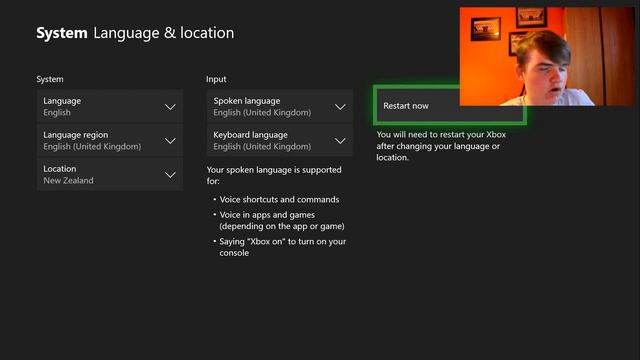Open the Language dropdown set to English
640x360 pixels.
110,107
